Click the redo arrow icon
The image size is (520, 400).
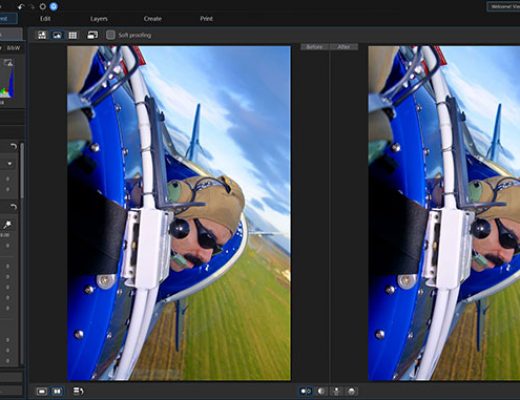32,7
